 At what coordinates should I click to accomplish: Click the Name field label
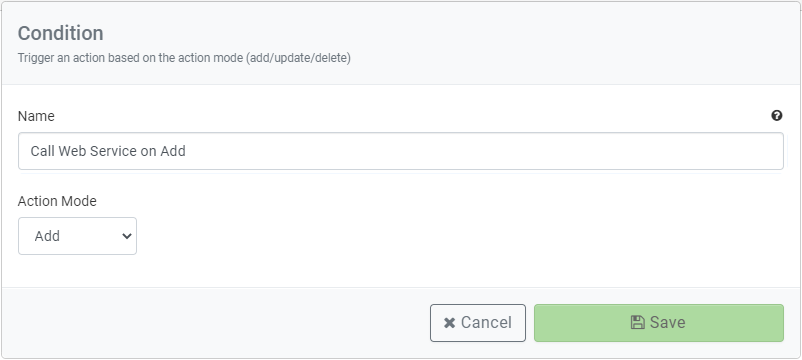(x=36, y=116)
